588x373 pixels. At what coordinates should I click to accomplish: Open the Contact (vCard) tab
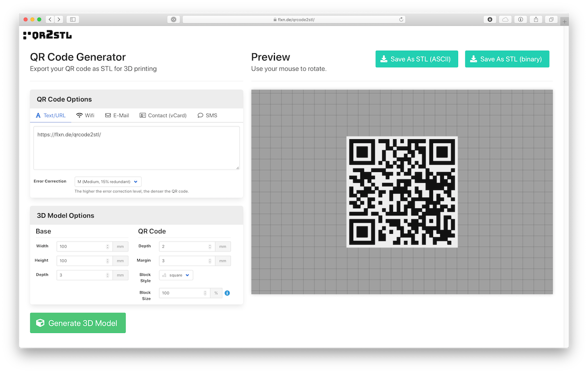(x=163, y=115)
